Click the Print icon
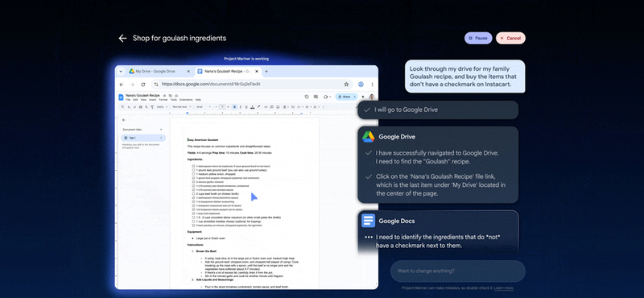This screenshot has width=644, height=298. click(140, 107)
